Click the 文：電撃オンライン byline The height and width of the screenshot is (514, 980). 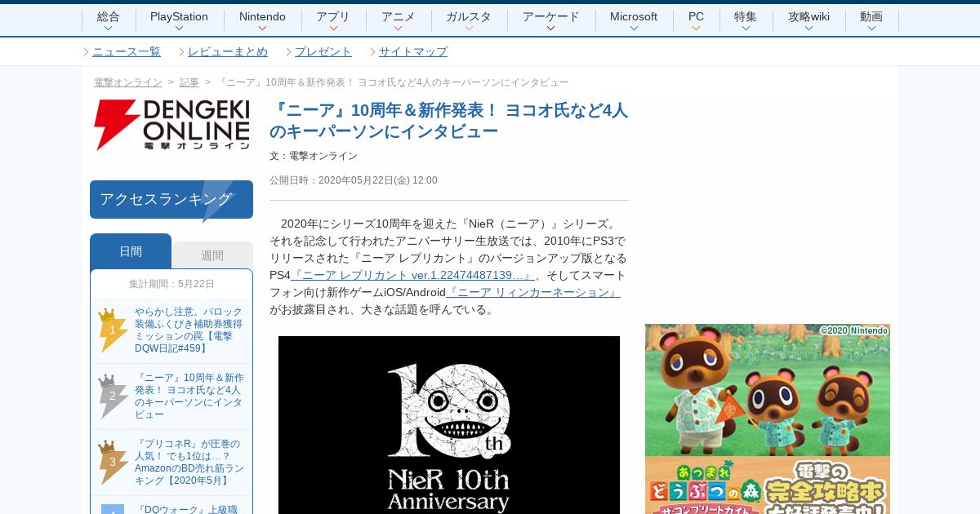pyautogui.click(x=314, y=156)
